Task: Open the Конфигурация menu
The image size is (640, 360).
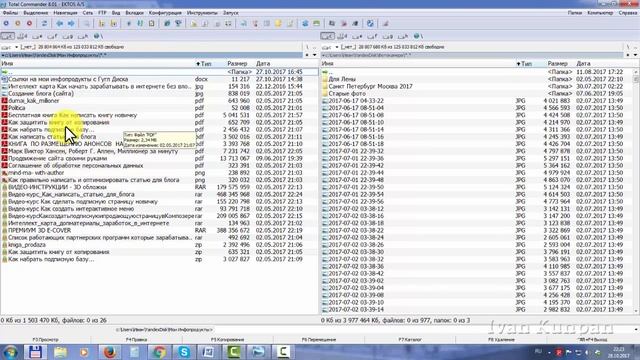Action: [165, 13]
